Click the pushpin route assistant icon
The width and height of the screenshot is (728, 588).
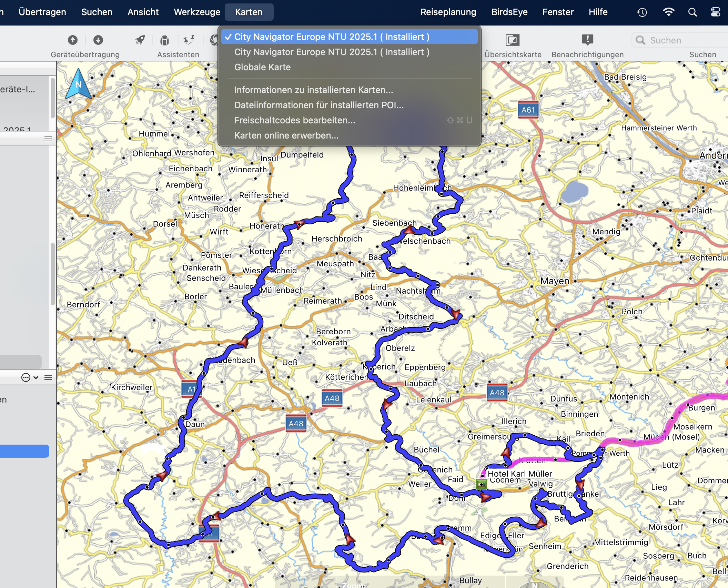(x=189, y=40)
